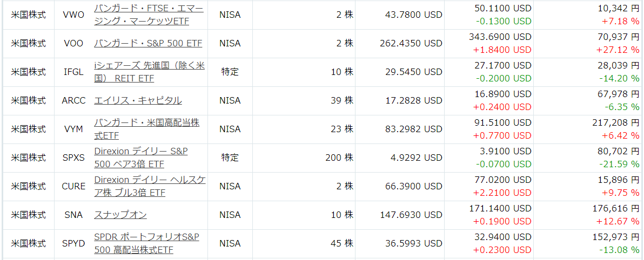644x260 pixels.
Task: Click the CURE ticker cell
Action: point(74,186)
